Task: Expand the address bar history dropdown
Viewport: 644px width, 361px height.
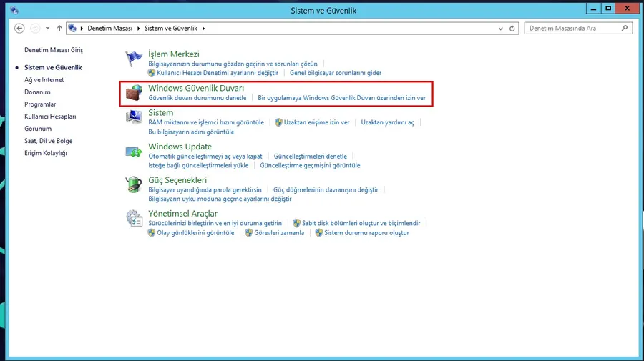Action: [500, 29]
